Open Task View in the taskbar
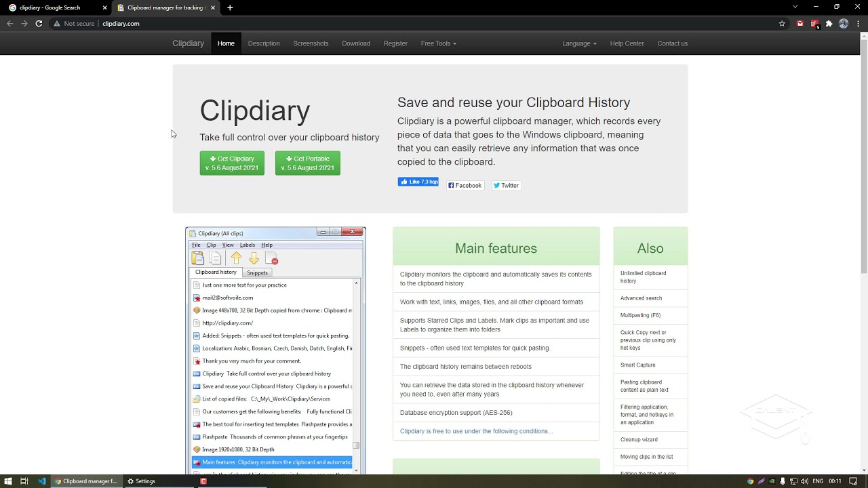Image resolution: width=868 pixels, height=488 pixels. (x=24, y=481)
